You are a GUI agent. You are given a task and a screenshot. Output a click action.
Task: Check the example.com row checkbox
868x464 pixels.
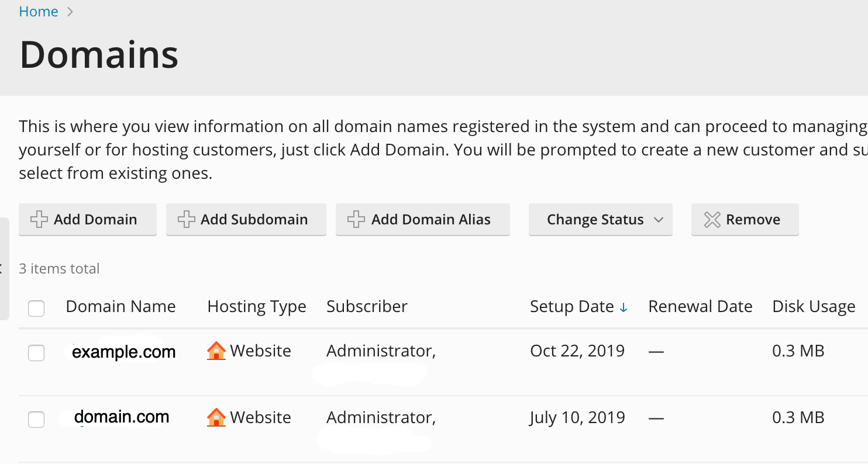(36, 352)
